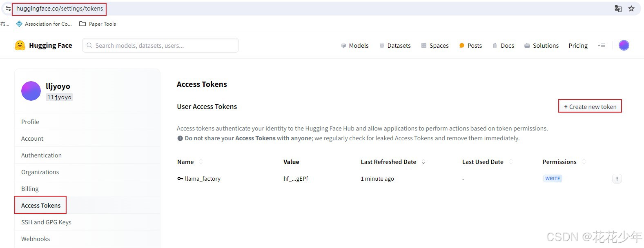
Task: Go to Models page
Action: click(x=354, y=46)
